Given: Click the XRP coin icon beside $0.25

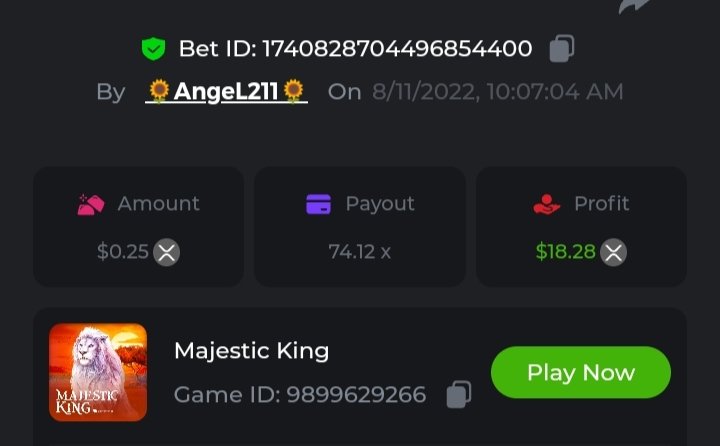Looking at the screenshot, I should tap(166, 252).
